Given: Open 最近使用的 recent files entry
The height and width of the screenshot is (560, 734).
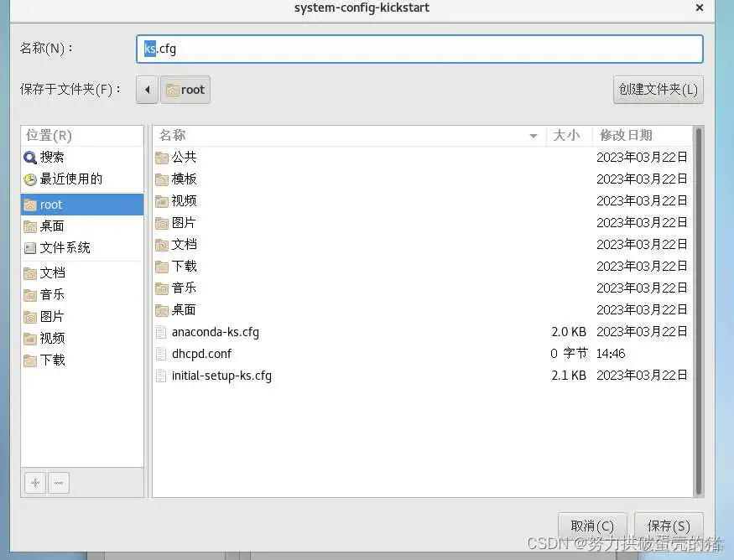Looking at the screenshot, I should (59, 179).
